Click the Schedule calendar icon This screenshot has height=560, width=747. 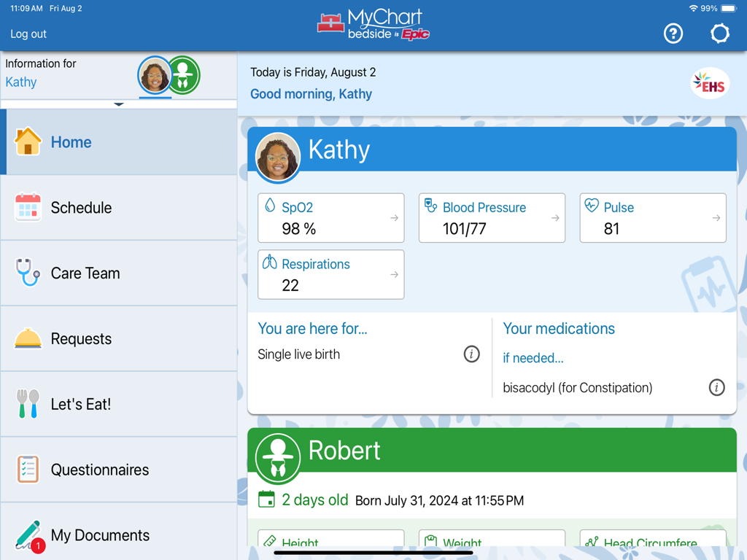[28, 207]
